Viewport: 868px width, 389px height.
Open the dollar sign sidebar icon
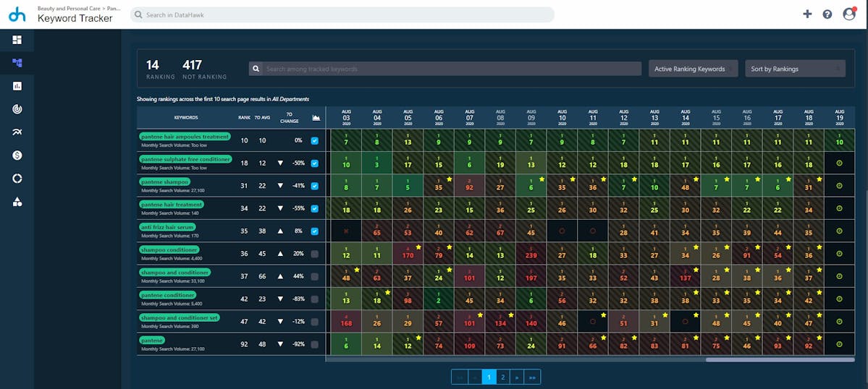(17, 155)
